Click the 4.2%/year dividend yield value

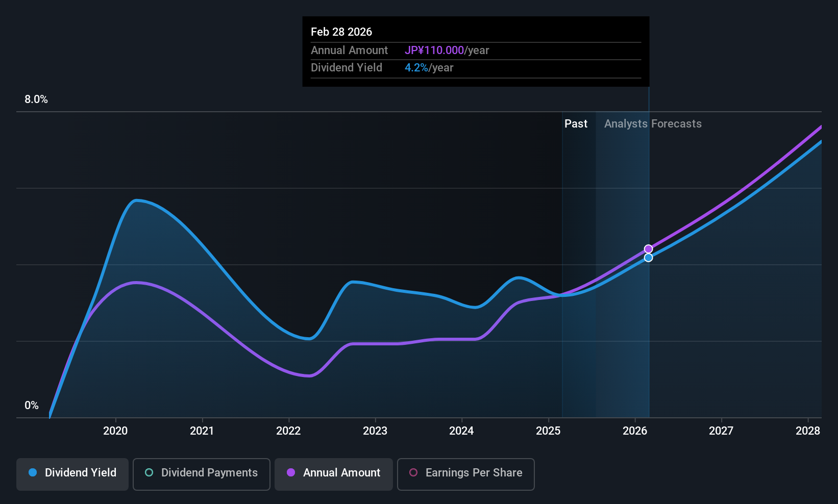point(429,67)
